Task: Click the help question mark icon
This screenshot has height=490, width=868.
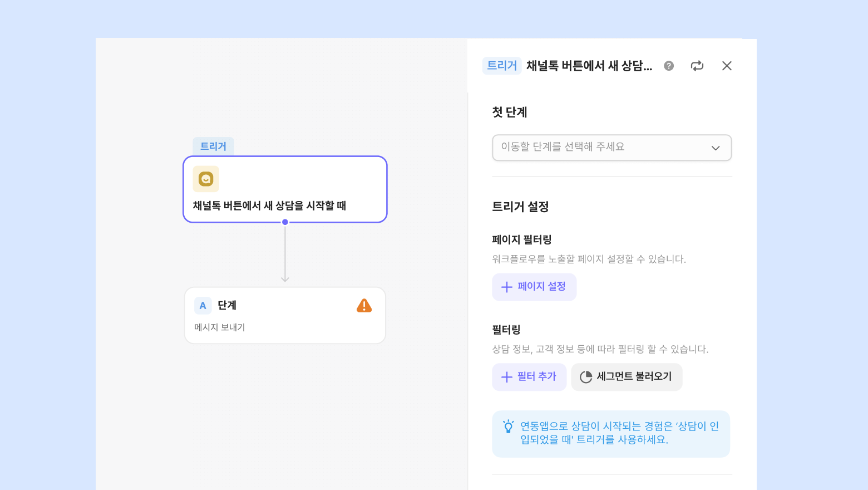Action: 669,66
